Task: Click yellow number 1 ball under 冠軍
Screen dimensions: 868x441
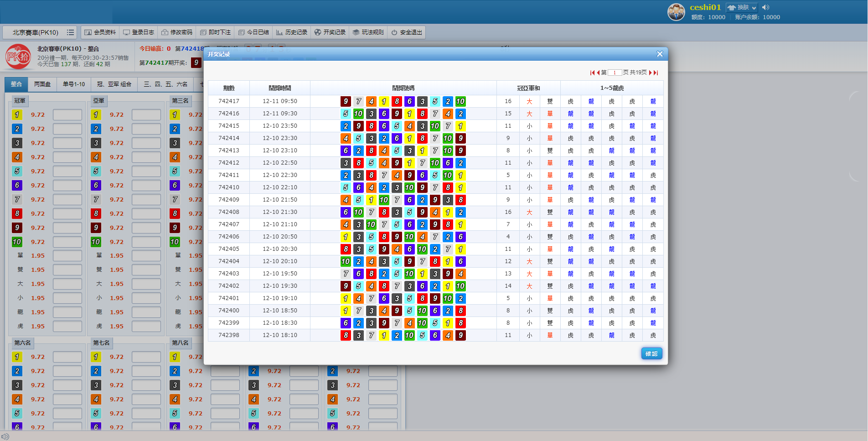Action: 17,115
